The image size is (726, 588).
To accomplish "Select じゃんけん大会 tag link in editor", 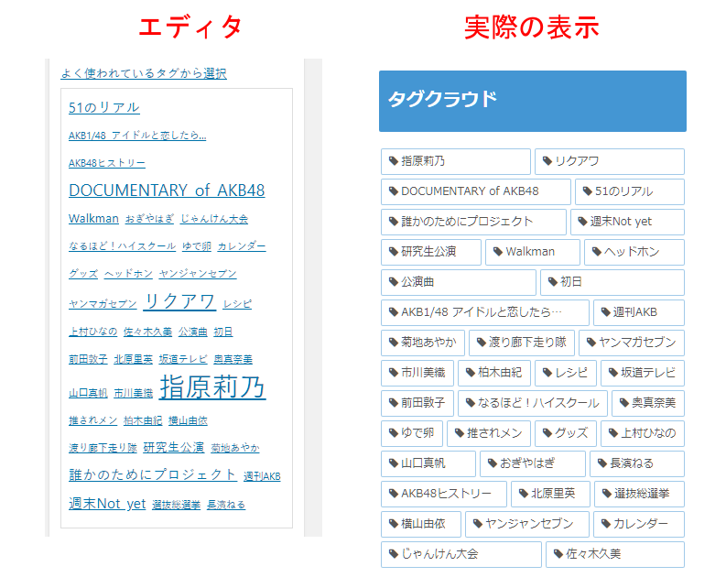I will [214, 219].
